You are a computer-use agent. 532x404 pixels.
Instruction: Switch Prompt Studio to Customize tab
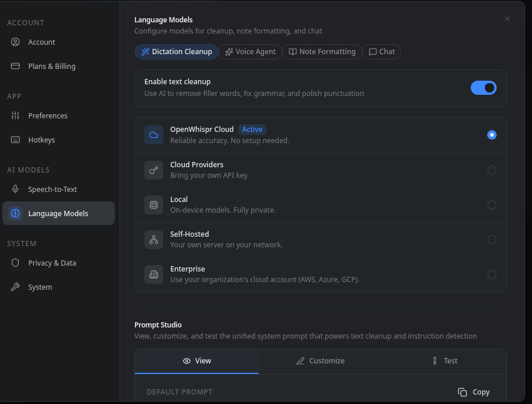click(x=320, y=361)
